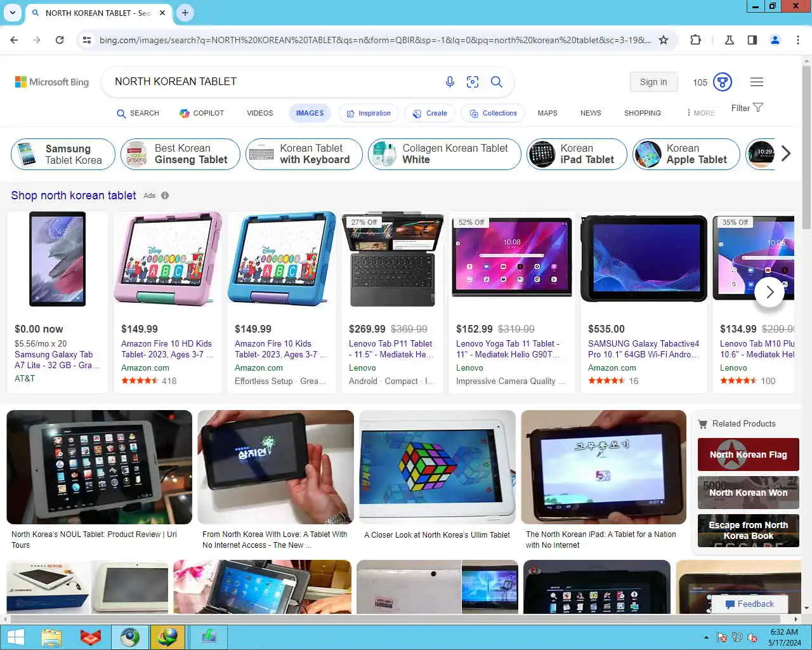
Task: Select the IMAGES tab
Action: click(x=310, y=113)
